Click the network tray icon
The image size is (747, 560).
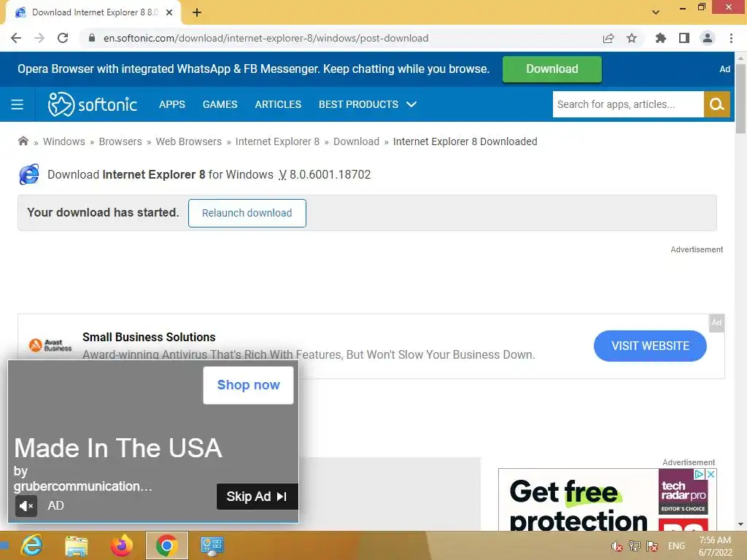[635, 546]
